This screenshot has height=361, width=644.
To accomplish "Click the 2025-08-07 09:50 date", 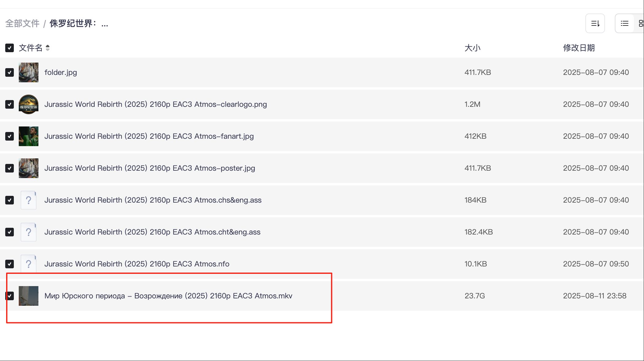I will 596,264.
